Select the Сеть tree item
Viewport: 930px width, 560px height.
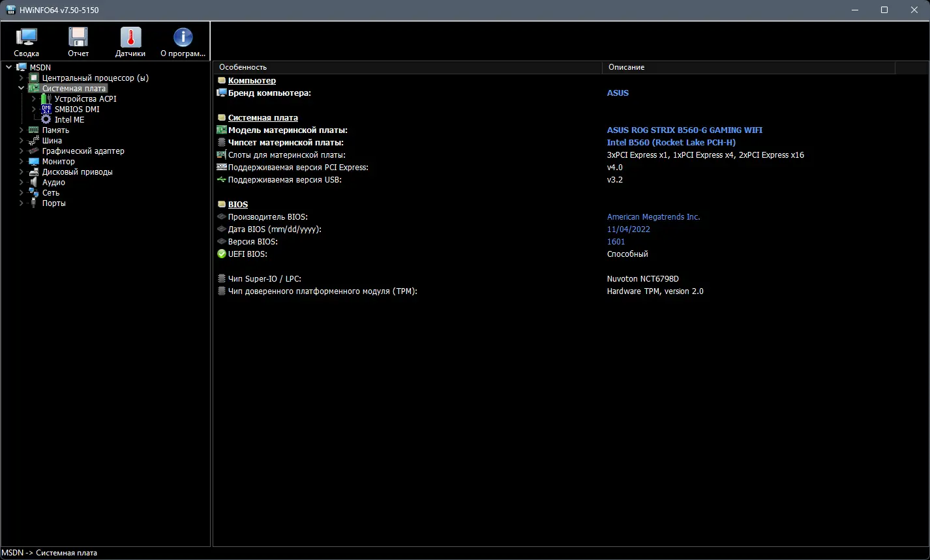pos(51,193)
